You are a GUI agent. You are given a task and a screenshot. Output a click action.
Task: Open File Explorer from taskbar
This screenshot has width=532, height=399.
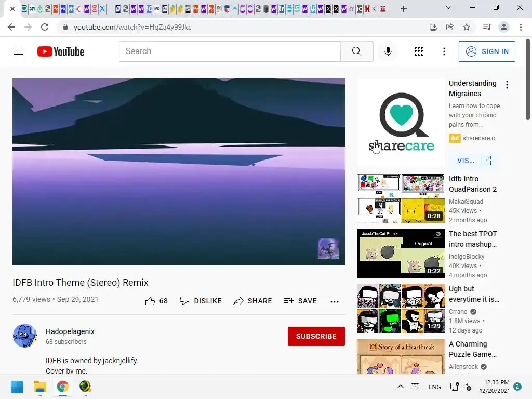click(x=39, y=387)
